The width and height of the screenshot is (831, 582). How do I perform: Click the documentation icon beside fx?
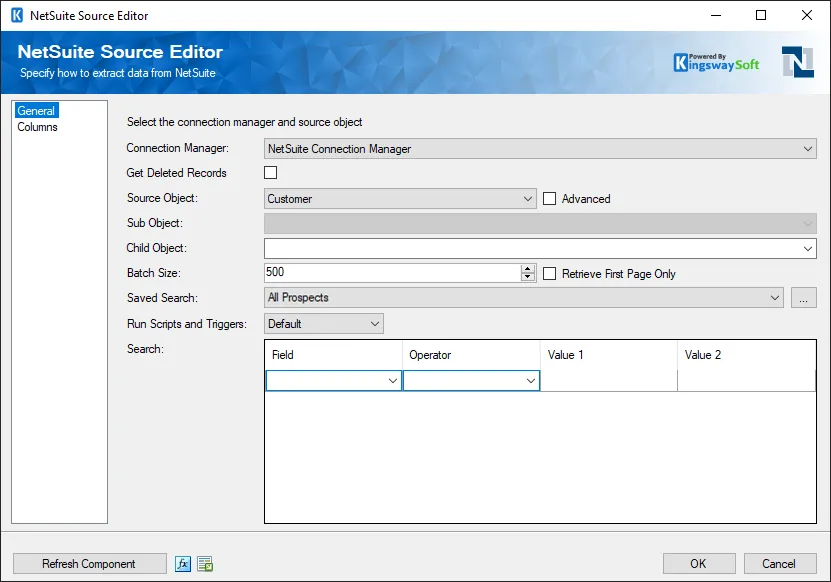tap(205, 564)
